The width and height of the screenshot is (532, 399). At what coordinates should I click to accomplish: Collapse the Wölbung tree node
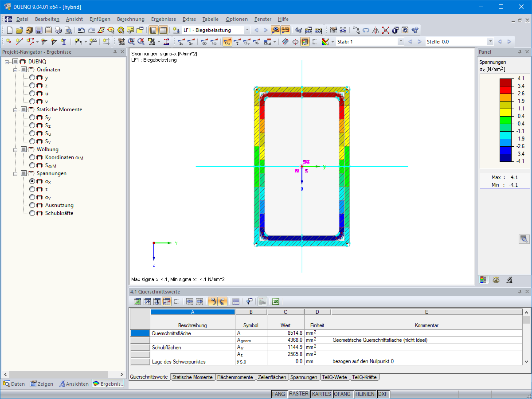coord(16,149)
